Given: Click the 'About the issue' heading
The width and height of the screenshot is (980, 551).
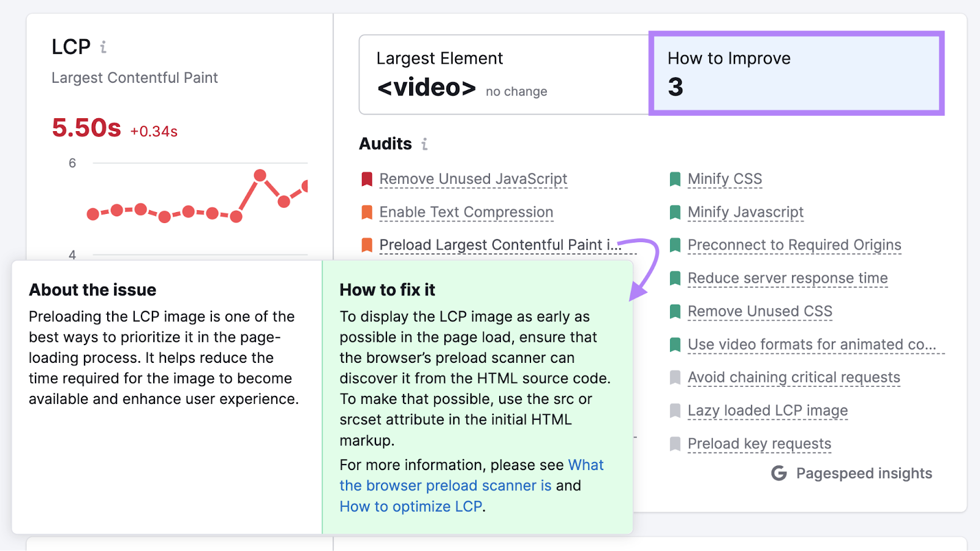Looking at the screenshot, I should point(92,290).
